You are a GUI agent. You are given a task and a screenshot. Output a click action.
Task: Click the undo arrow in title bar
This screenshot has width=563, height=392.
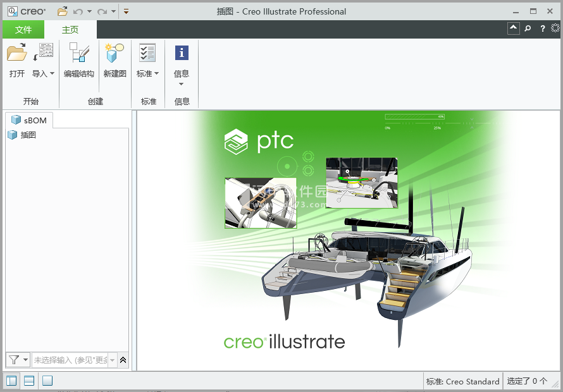click(78, 12)
